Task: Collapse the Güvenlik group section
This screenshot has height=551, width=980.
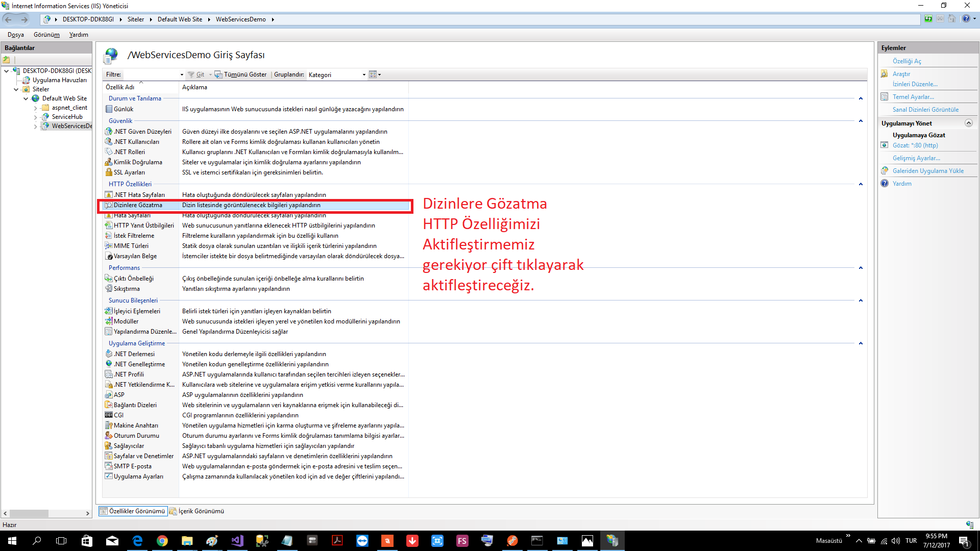Action: [x=861, y=121]
